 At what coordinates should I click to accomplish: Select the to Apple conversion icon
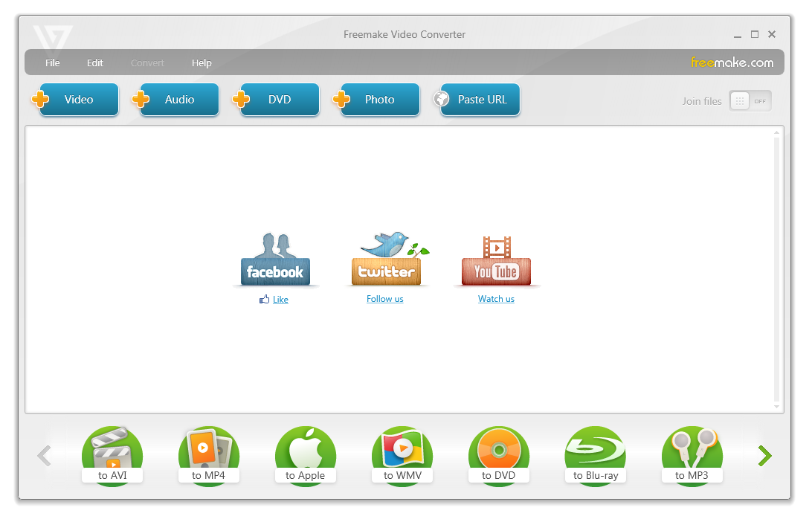coord(306,456)
